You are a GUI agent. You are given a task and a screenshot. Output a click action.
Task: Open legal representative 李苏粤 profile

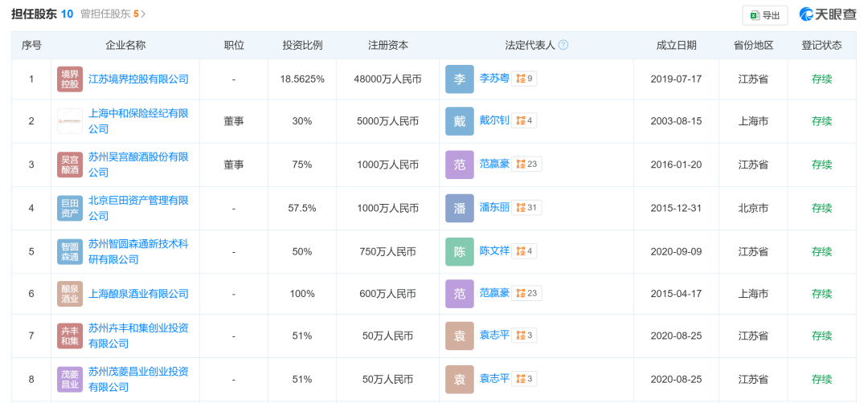tap(493, 79)
